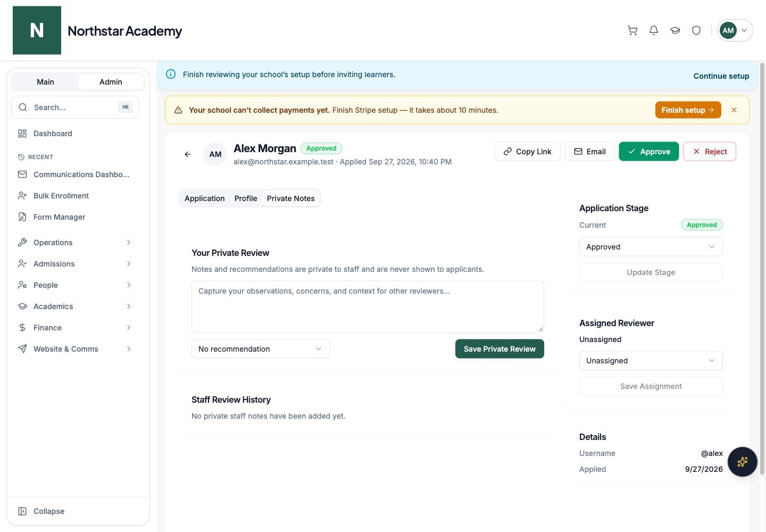Go back using the arrow beside Alex Morgan

click(x=188, y=154)
